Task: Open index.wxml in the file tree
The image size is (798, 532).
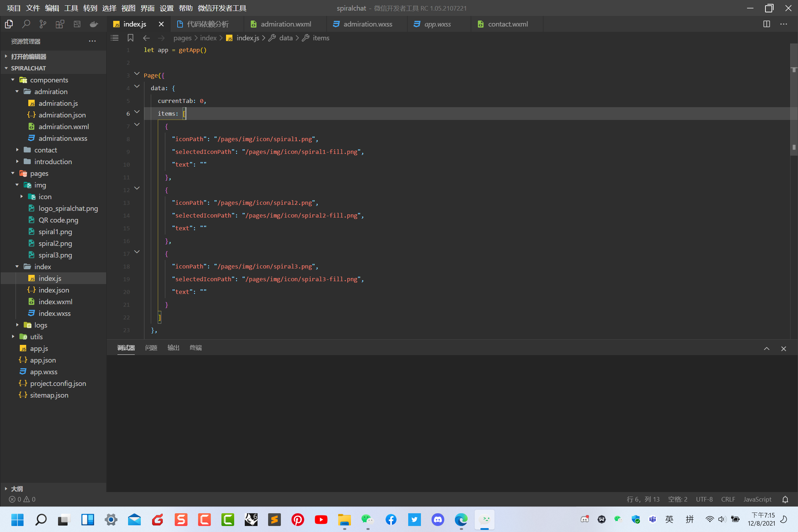Action: (x=55, y=302)
